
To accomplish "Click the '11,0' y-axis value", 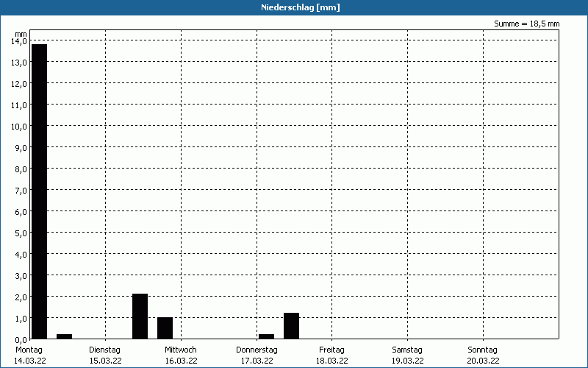I will point(19,105).
